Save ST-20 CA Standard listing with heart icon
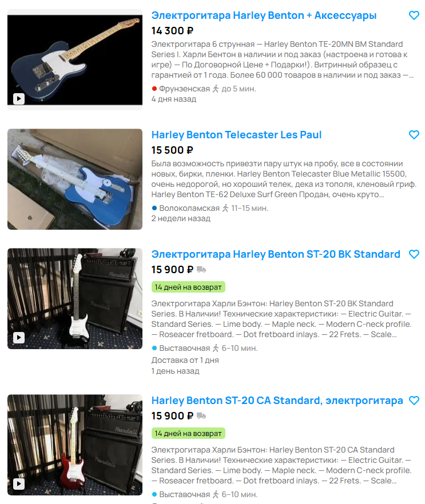 point(414,401)
